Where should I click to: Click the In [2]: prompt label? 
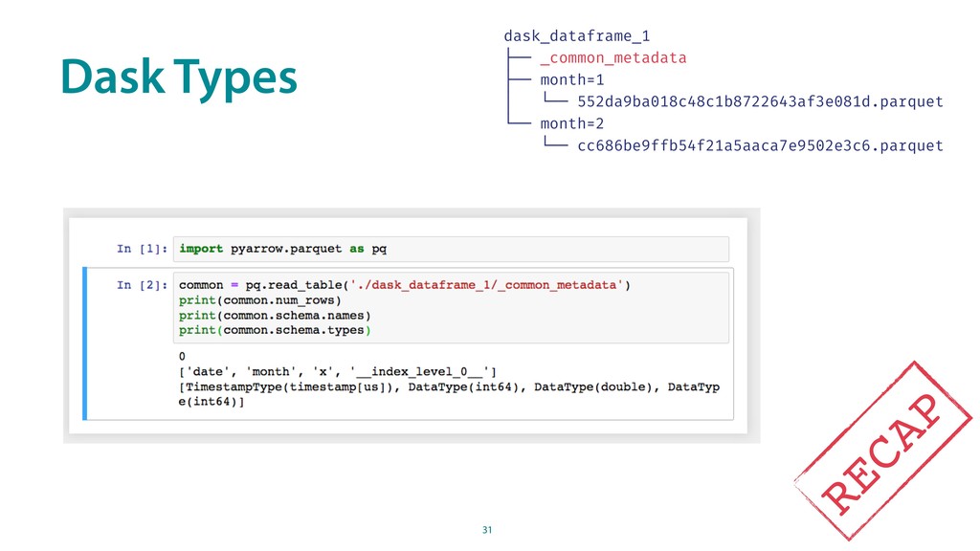(x=142, y=285)
